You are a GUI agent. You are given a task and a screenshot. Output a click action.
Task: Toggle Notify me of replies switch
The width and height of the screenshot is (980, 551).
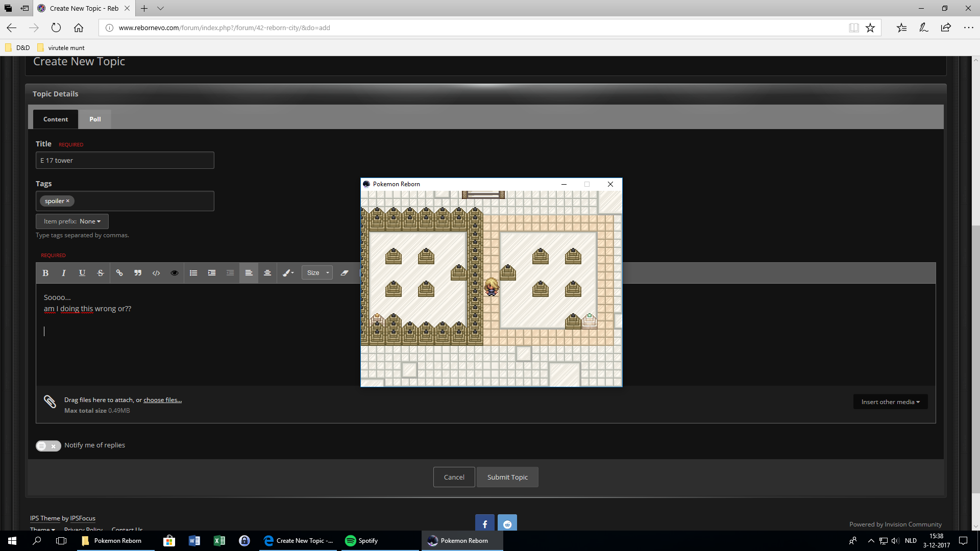point(48,446)
